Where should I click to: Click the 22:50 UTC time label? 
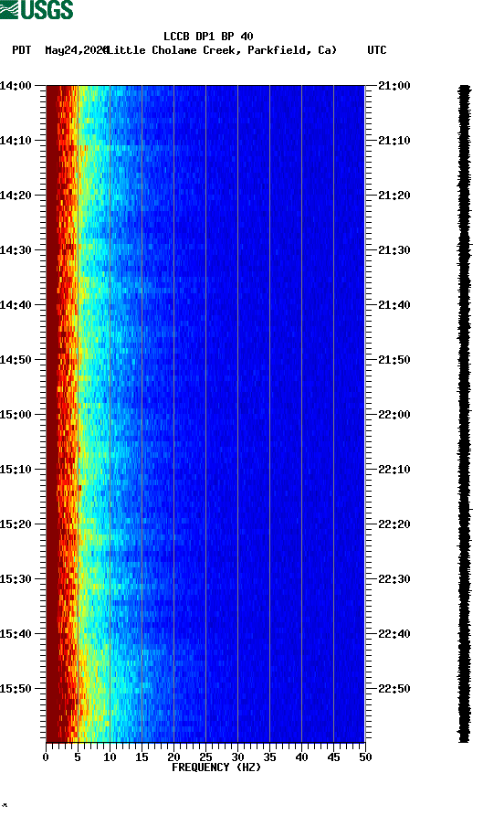click(394, 689)
